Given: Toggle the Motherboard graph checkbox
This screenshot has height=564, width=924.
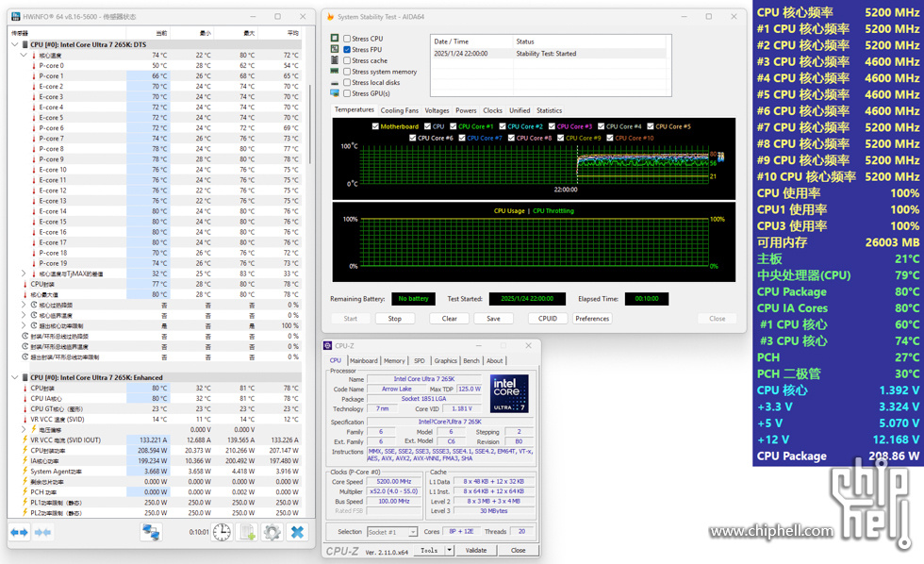Looking at the screenshot, I should coord(375,126).
